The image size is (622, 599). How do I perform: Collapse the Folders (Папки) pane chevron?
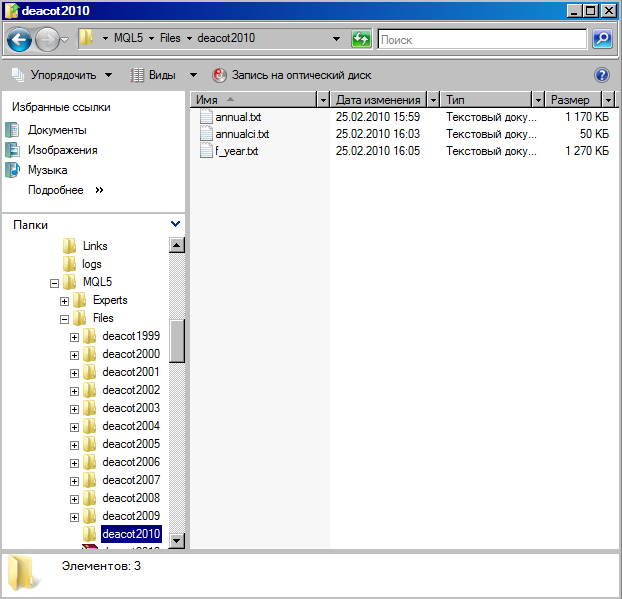(176, 225)
